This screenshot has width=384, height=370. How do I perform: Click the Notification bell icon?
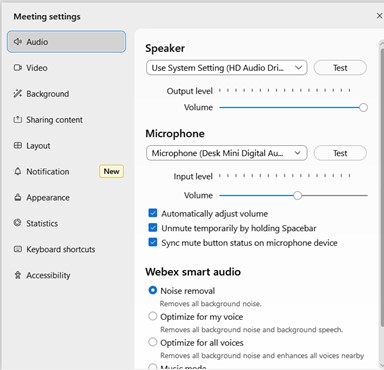coord(18,171)
